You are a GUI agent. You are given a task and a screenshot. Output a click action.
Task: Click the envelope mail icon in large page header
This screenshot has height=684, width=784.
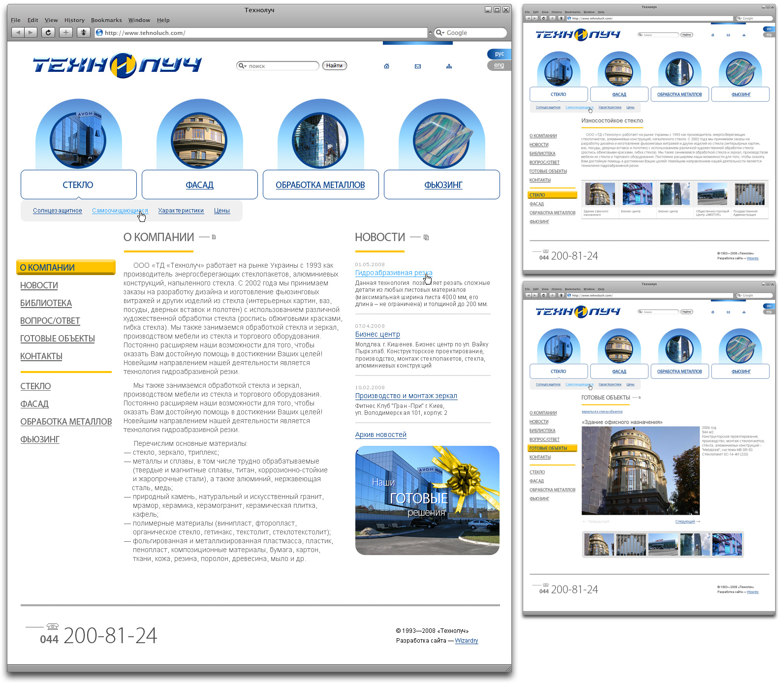[x=418, y=66]
